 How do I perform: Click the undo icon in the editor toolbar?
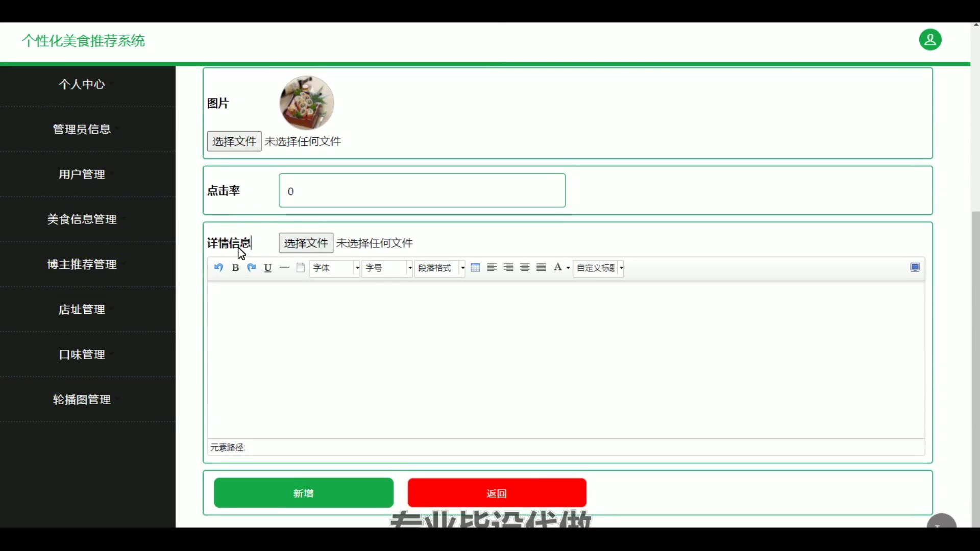coord(218,268)
